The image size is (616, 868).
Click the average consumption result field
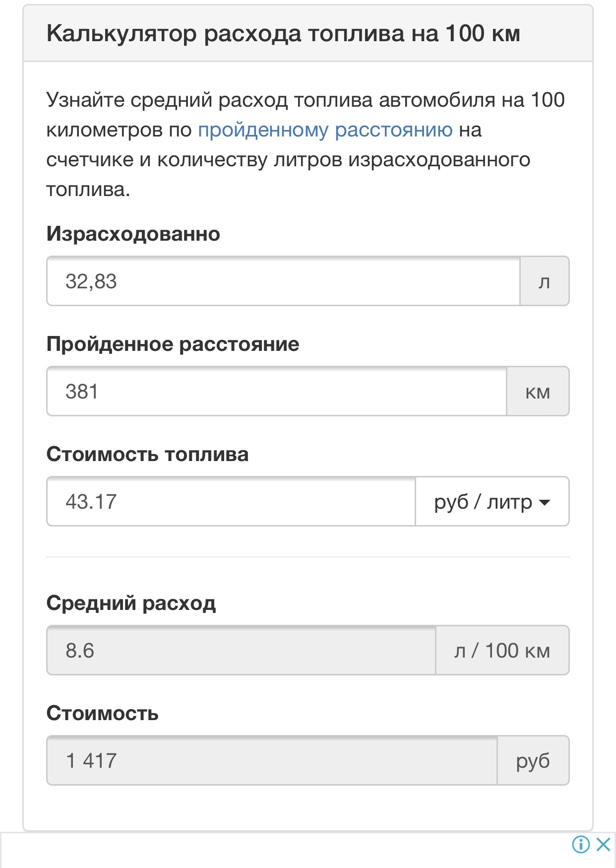(243, 650)
